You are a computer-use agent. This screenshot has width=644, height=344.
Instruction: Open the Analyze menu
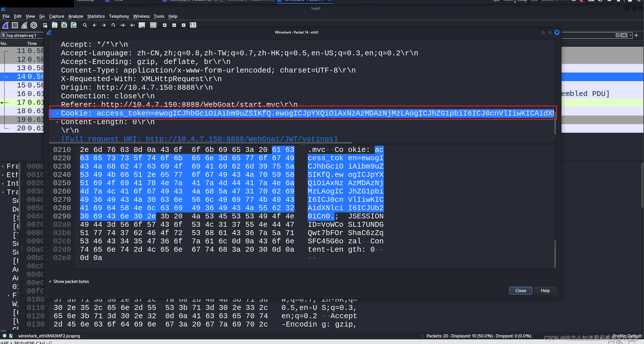(x=76, y=16)
